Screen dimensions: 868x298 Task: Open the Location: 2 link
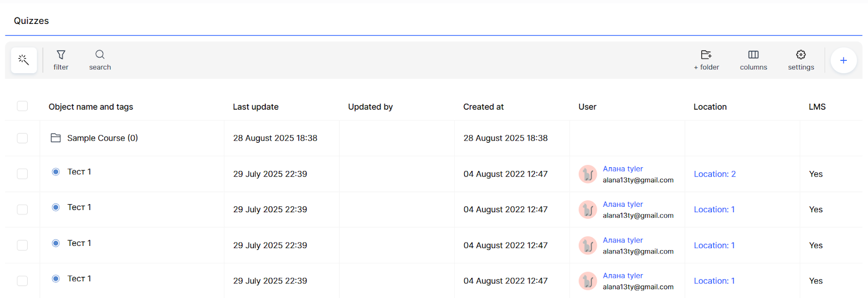(x=714, y=174)
